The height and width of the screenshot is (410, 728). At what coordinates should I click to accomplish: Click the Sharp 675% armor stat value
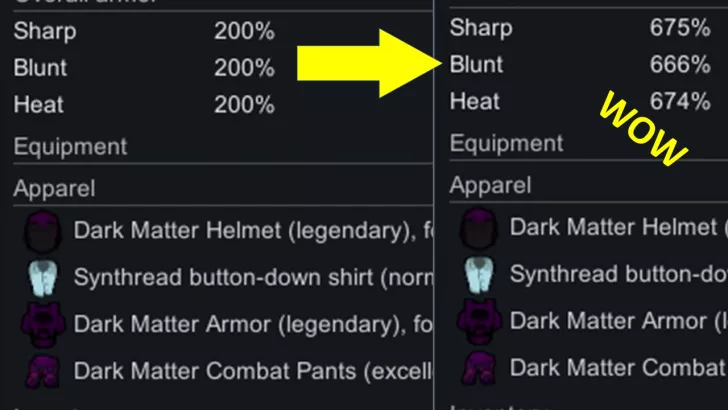point(680,28)
